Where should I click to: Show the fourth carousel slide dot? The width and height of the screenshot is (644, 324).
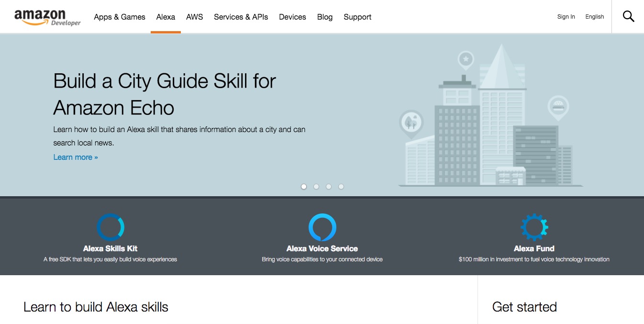click(341, 187)
